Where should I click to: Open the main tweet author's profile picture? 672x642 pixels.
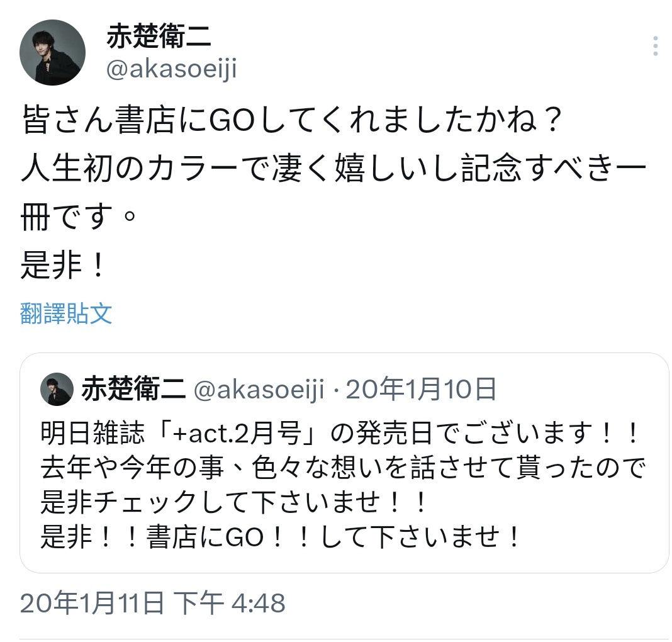pyautogui.click(x=52, y=52)
